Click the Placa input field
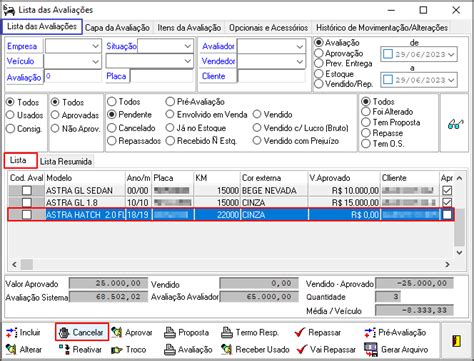Image resolution: width=474 pixels, height=361 pixels. (162, 76)
